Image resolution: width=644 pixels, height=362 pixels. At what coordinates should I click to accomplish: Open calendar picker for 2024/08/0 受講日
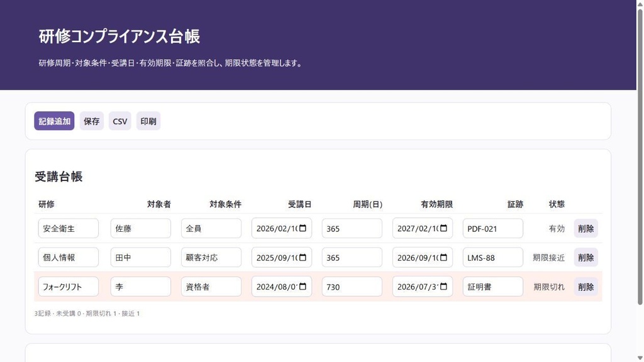[x=303, y=287]
